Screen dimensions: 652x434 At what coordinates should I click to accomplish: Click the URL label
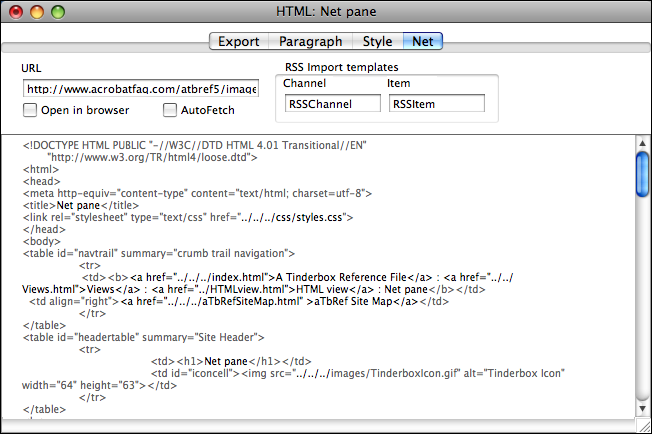pos(31,68)
